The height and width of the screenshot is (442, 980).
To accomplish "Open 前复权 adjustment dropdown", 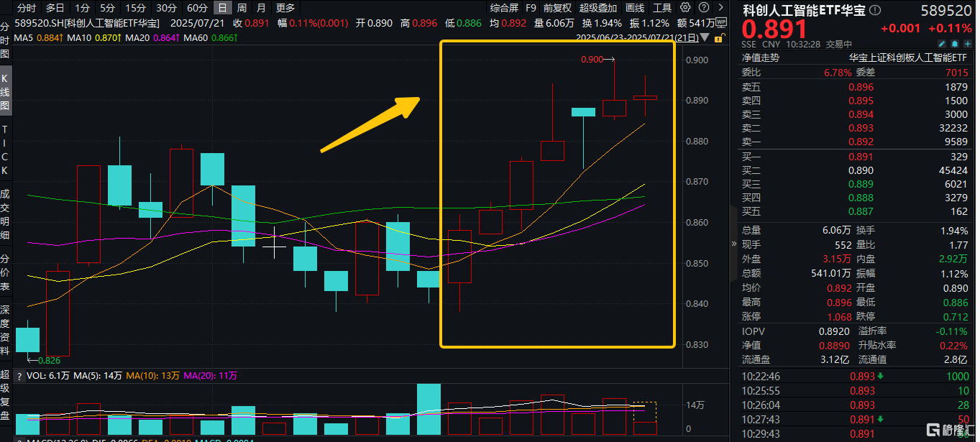I will click(557, 8).
